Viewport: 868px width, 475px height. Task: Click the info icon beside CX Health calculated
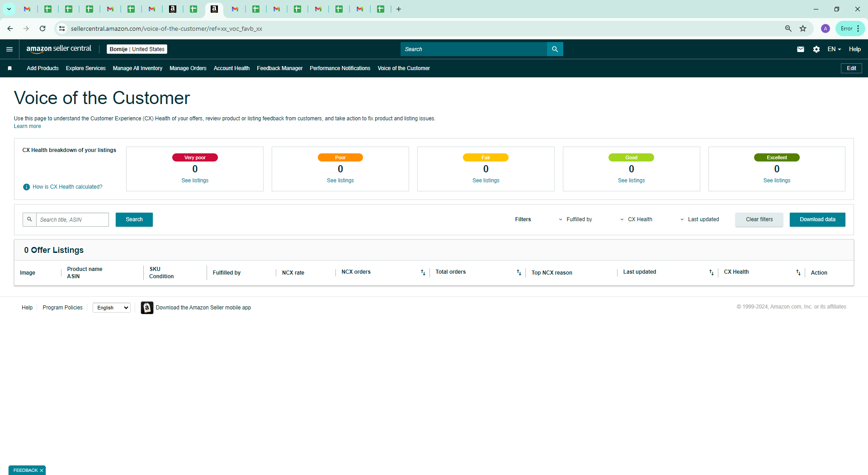27,187
